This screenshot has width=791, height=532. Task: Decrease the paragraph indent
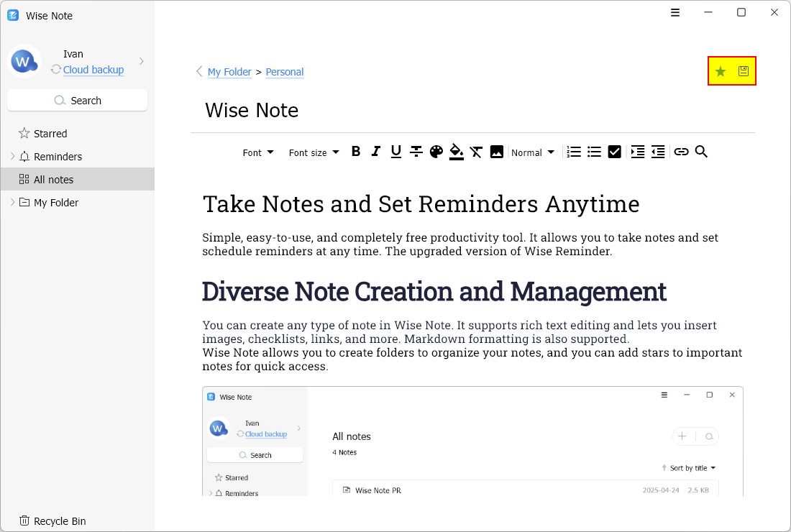coord(658,152)
